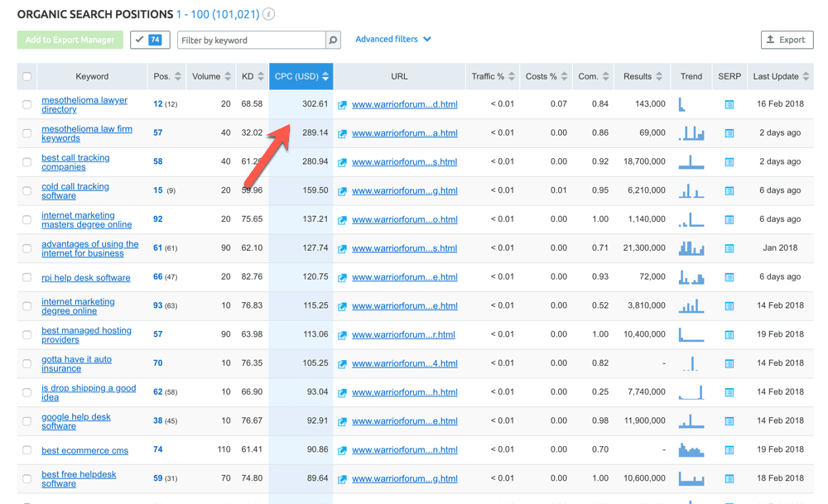Click the info icon beside the results count
Image resolution: width=828 pixels, height=504 pixels.
tap(268, 14)
